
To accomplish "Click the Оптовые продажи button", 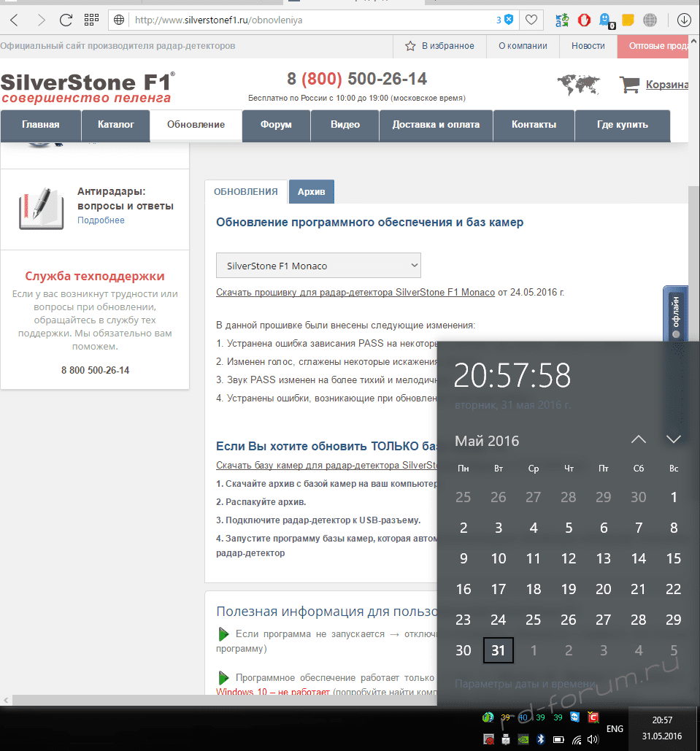I will pos(653,46).
